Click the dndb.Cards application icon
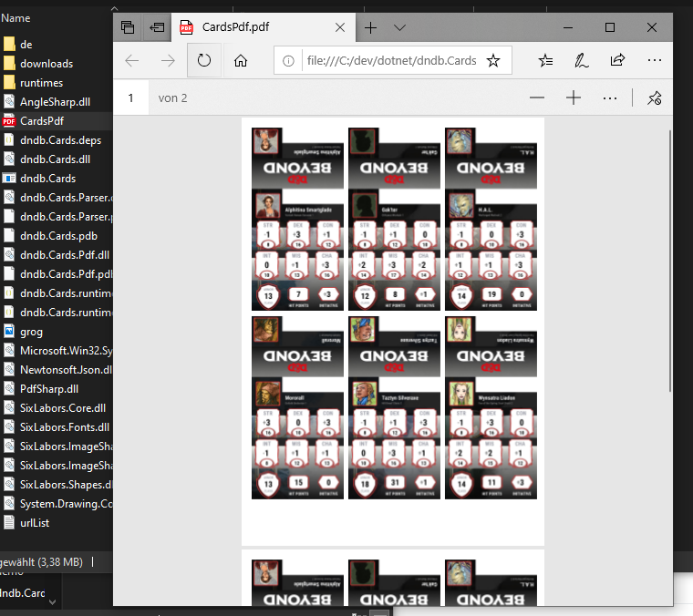This screenshot has height=616, width=693. [9, 179]
